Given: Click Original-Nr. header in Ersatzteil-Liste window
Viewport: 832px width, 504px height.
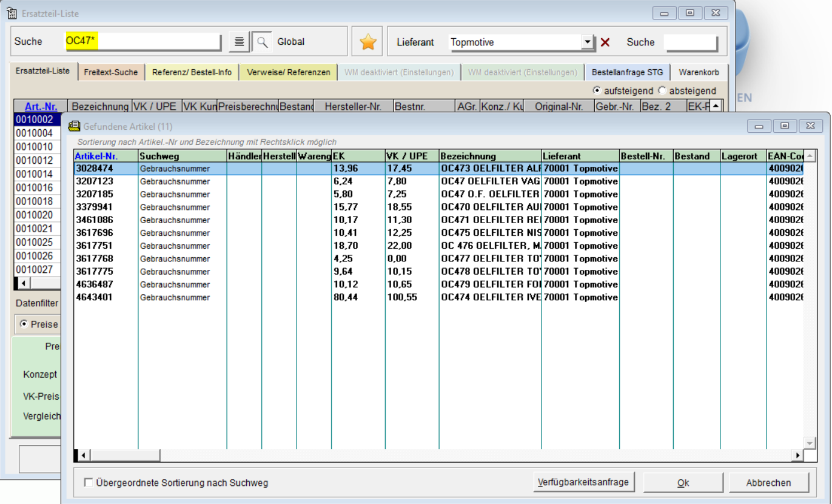Looking at the screenshot, I should coord(559,106).
